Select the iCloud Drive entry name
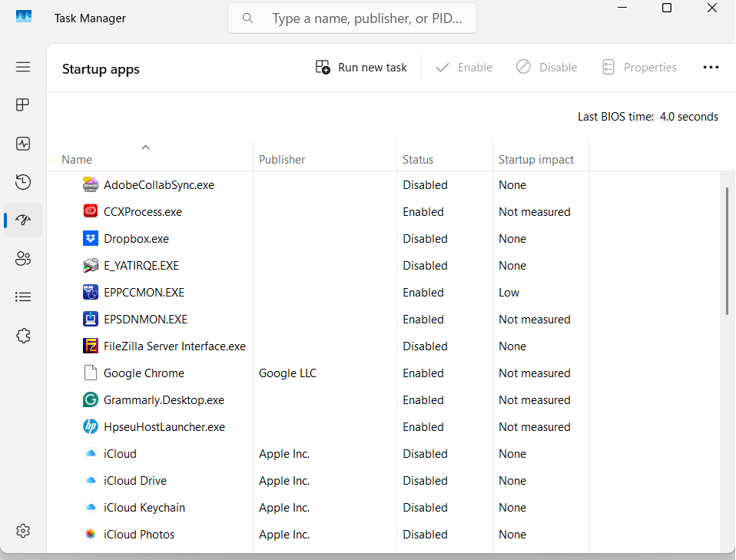The image size is (736, 560). pyautogui.click(x=135, y=481)
